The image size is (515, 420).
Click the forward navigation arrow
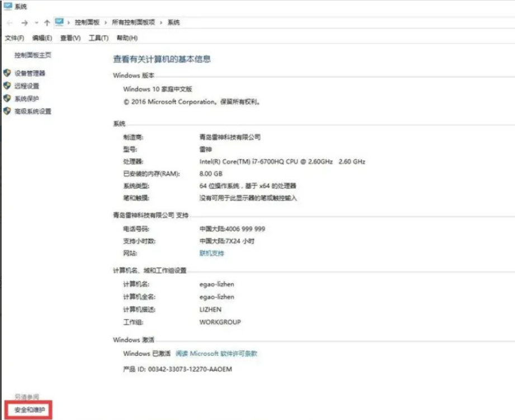click(24, 22)
